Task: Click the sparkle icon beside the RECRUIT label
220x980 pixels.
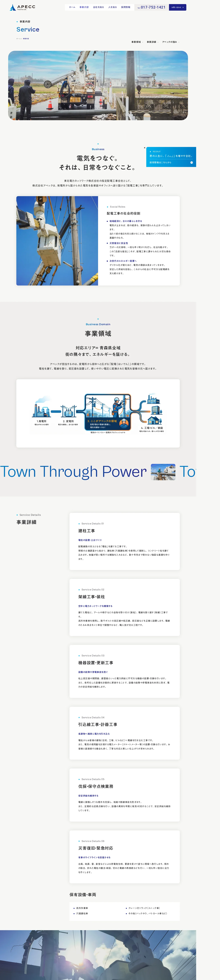Action: coord(150,151)
